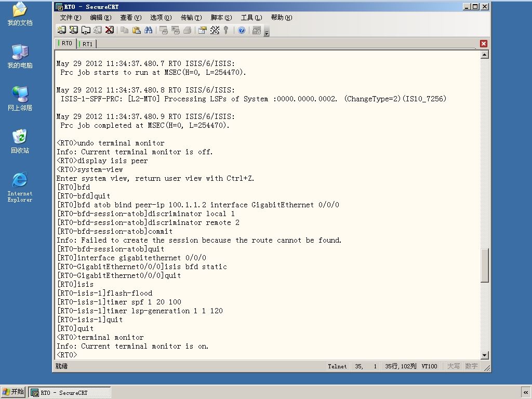532x399 pixels.
Task: Click RT0 - SecureCRT taskbar button
Action: [x=70, y=393]
